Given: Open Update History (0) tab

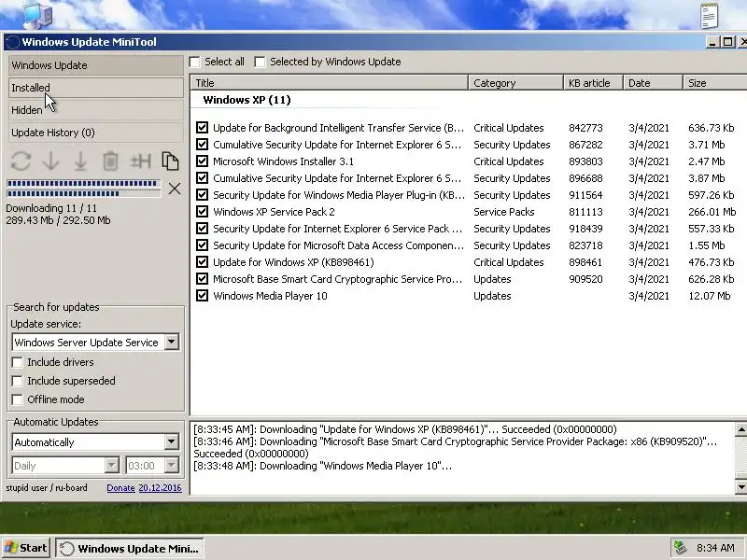Looking at the screenshot, I should (x=96, y=133).
